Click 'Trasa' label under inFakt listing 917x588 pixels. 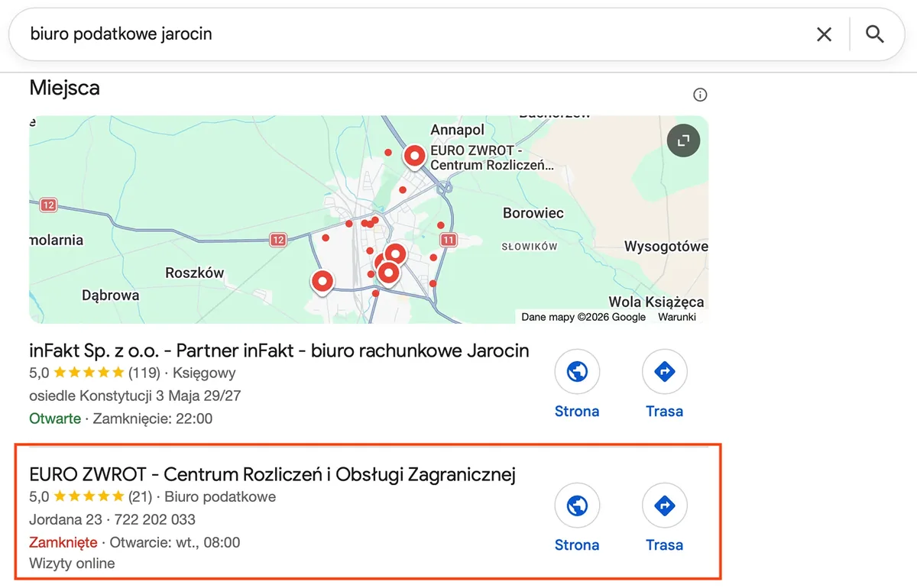point(665,411)
